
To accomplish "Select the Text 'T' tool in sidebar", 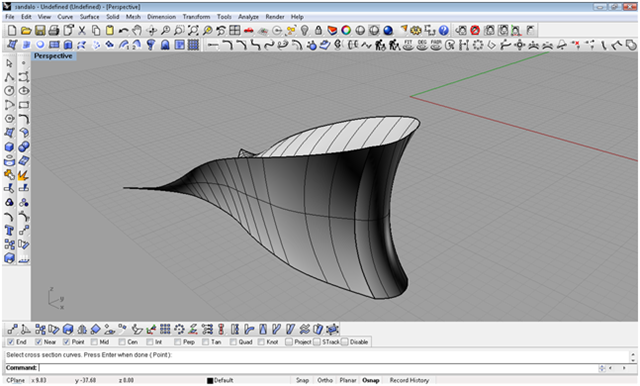I will [9, 231].
